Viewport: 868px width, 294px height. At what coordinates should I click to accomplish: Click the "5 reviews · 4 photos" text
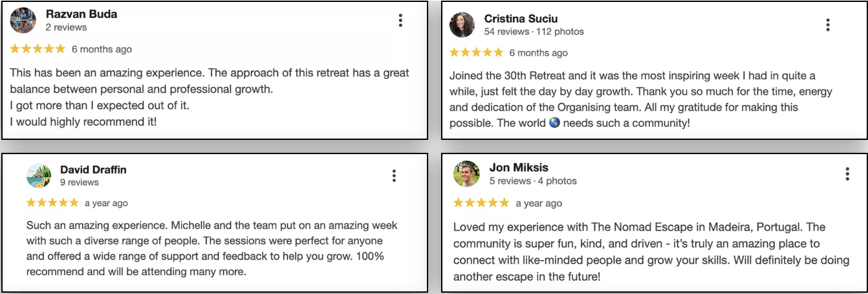(x=533, y=181)
